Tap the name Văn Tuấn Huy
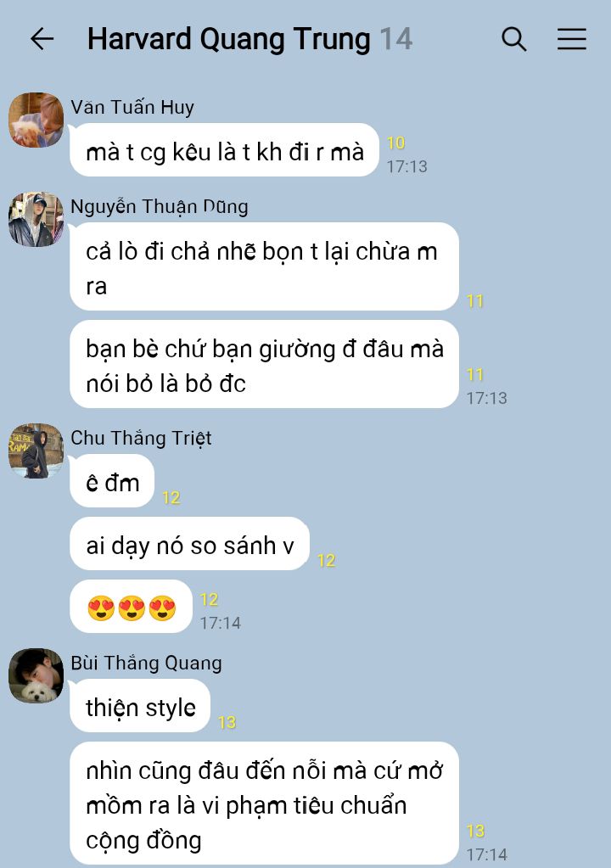 pos(132,107)
